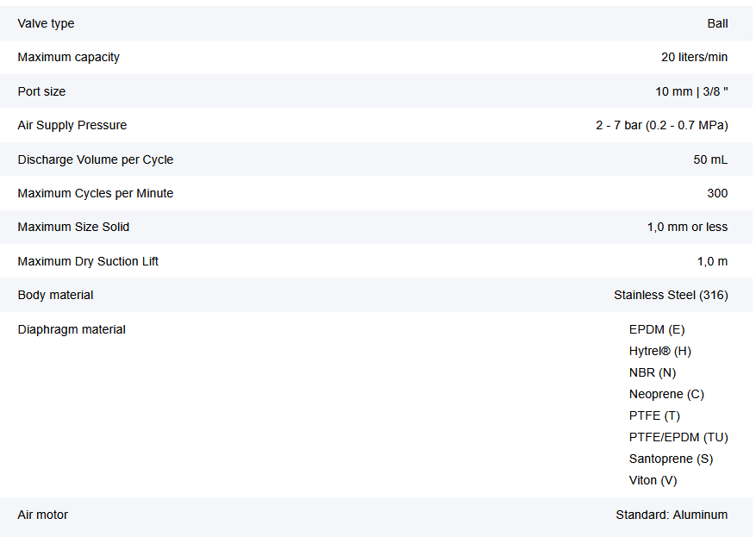
Task: Select the 2 - 7 bar pressure value
Action: click(x=661, y=125)
